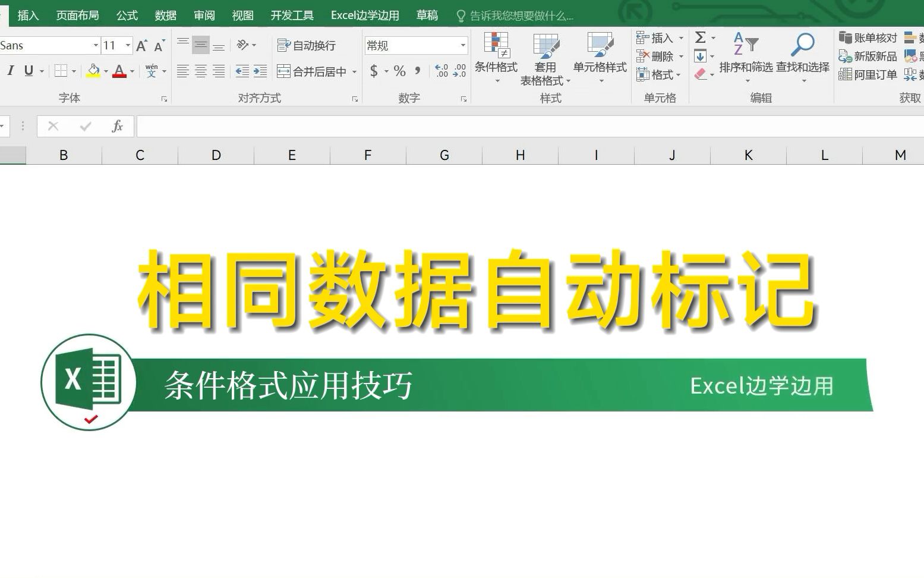The image size is (924, 578).
Task: Open the 合并后居中 dropdown arrow
Action: [354, 71]
